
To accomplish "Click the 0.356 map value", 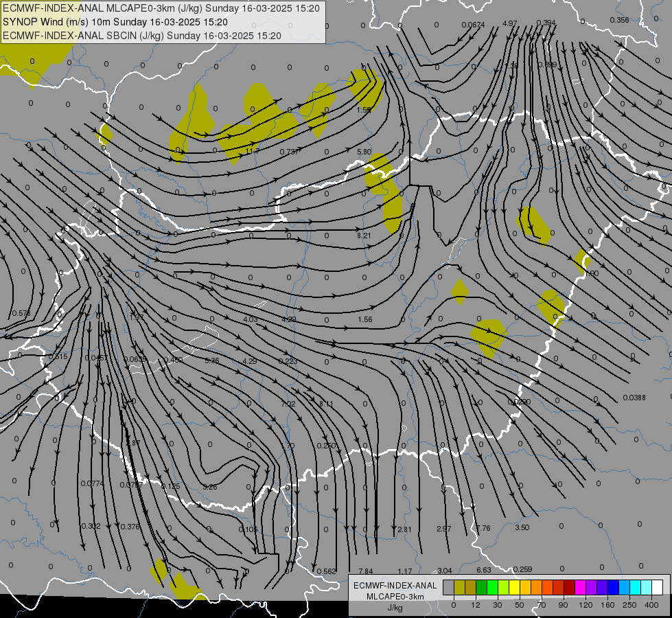I will 619,20.
